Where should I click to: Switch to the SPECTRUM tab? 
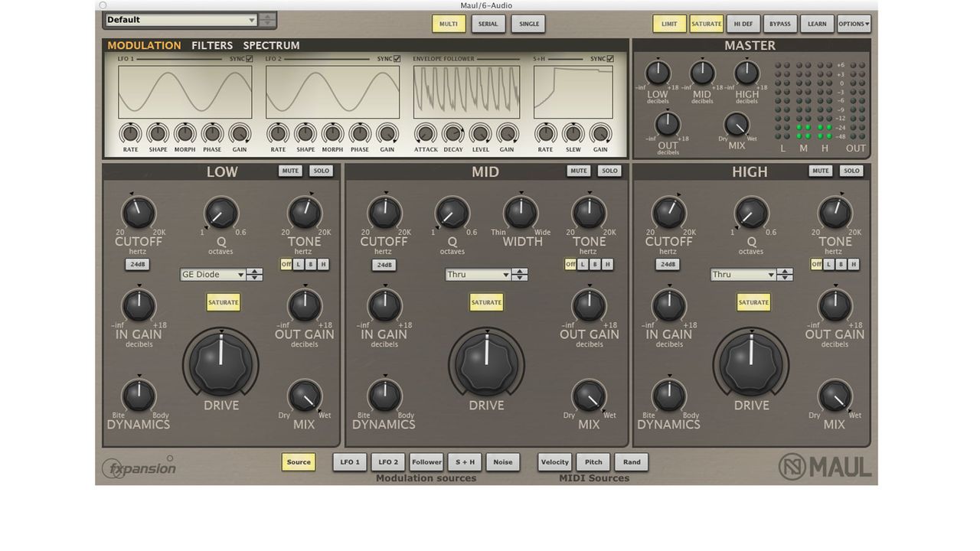click(x=271, y=46)
